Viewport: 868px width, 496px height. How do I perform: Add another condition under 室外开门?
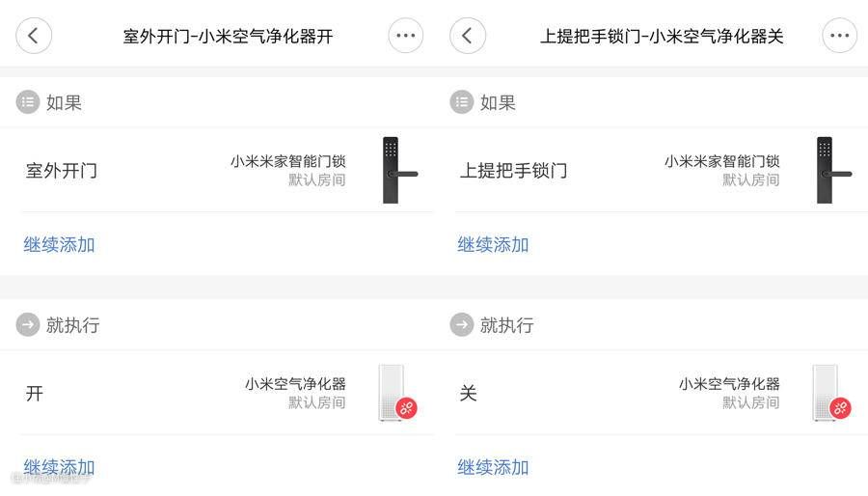(60, 245)
